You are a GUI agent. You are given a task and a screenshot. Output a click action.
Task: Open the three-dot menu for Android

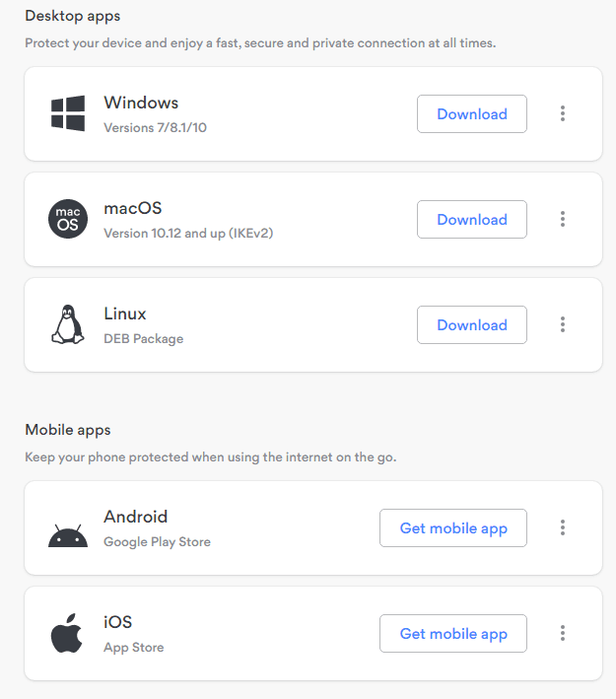563,527
